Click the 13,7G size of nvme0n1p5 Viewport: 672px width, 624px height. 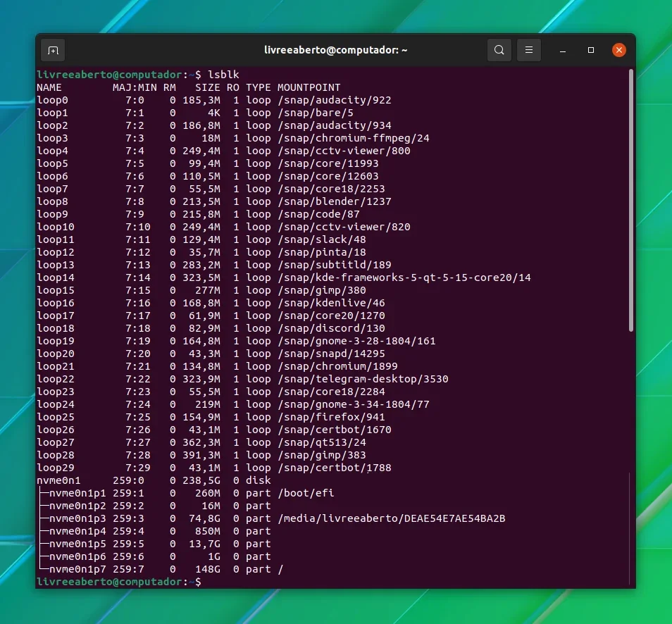click(x=205, y=544)
